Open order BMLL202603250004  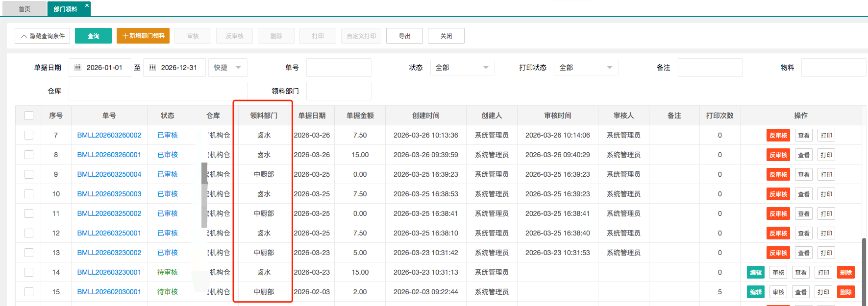[x=109, y=174]
